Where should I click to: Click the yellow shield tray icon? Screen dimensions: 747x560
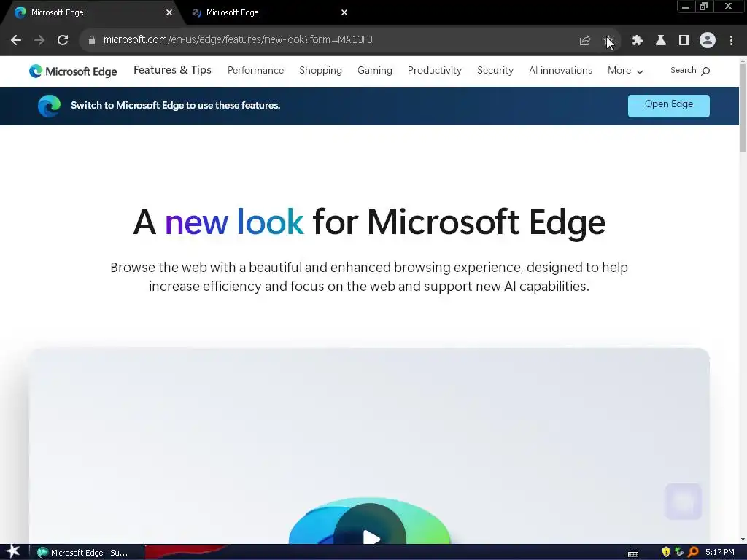666,552
